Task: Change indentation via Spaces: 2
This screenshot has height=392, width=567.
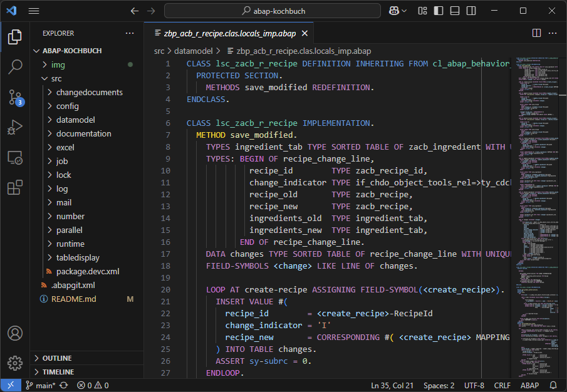Action: point(439,386)
